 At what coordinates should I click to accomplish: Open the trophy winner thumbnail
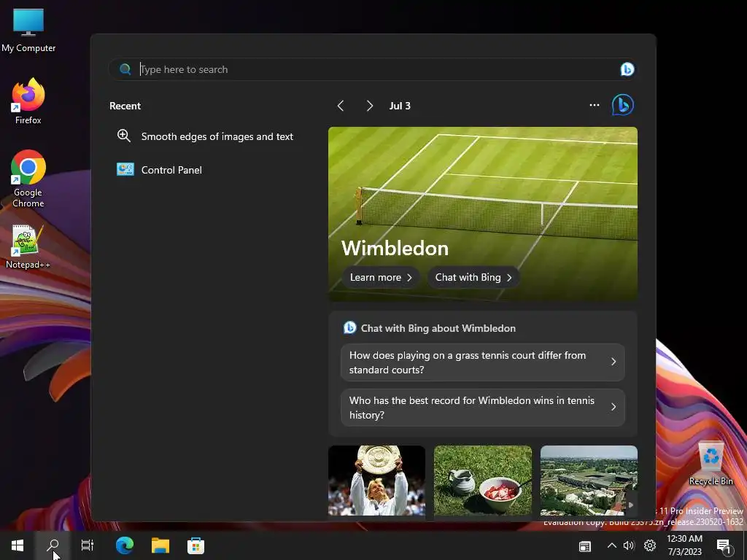(377, 481)
